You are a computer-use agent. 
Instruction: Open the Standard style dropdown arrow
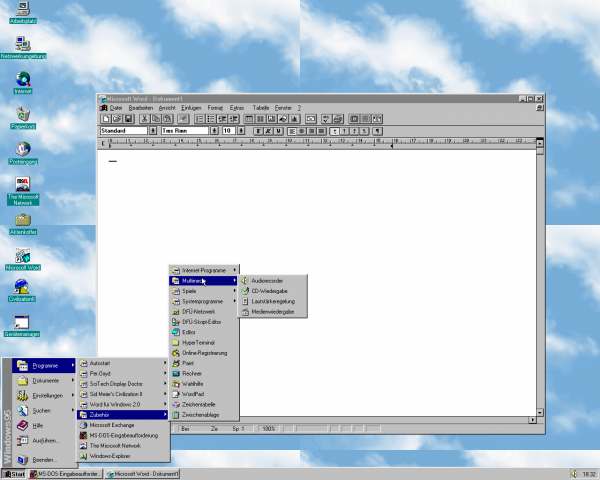click(153, 131)
